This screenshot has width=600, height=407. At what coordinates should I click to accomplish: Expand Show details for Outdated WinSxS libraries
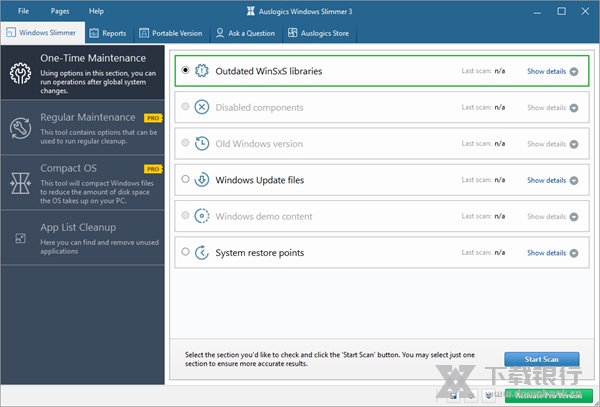click(x=552, y=72)
